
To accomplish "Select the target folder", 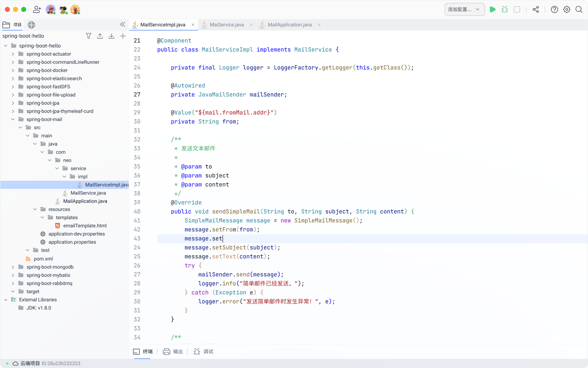I will coord(33,291).
